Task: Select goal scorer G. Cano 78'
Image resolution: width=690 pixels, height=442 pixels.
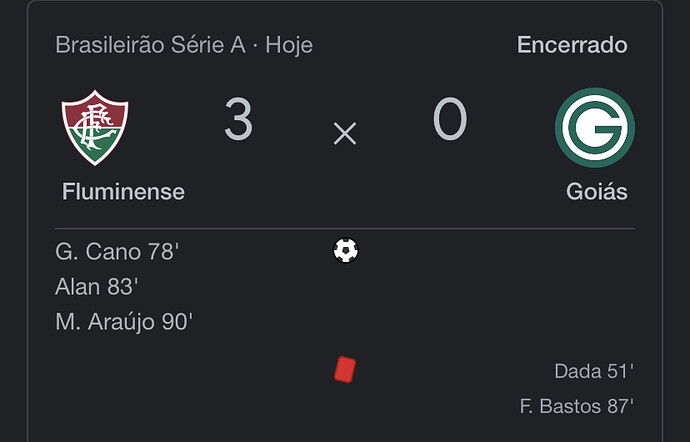Action: pyautogui.click(x=117, y=252)
